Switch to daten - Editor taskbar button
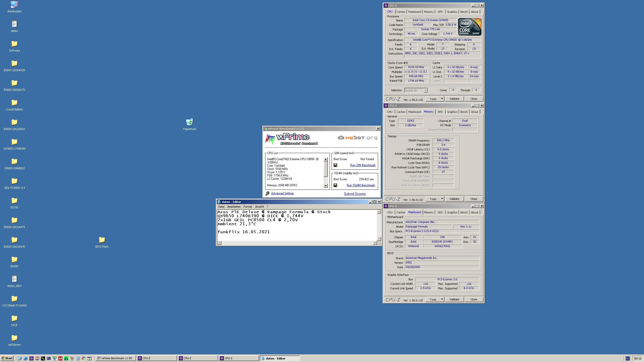This screenshot has width=644, height=362. tap(280, 358)
